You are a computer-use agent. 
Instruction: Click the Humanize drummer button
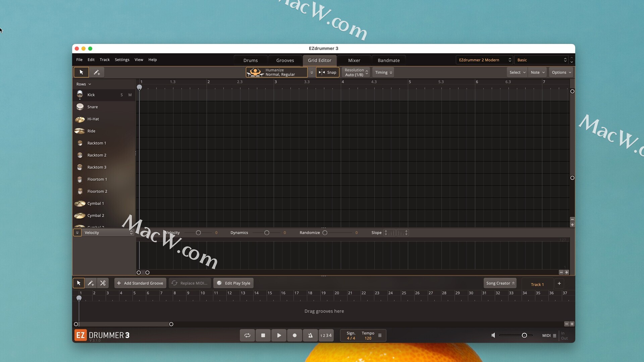pos(277,72)
